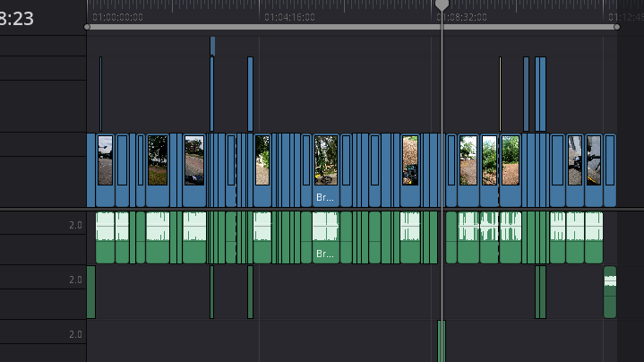Click the left end handle of the timeline scroll bar
Viewport: 644px width, 362px height.
coord(87,27)
